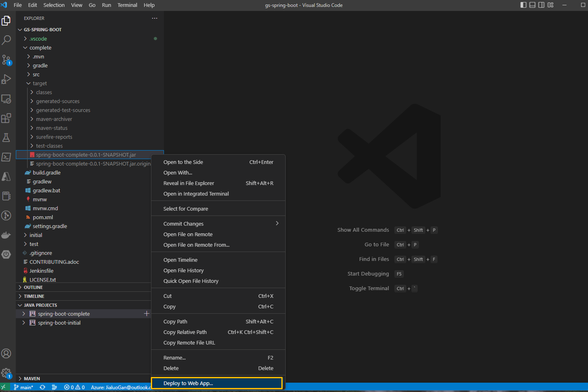
Task: Open the Manage gear menu with notification badge
Action: tap(6, 373)
